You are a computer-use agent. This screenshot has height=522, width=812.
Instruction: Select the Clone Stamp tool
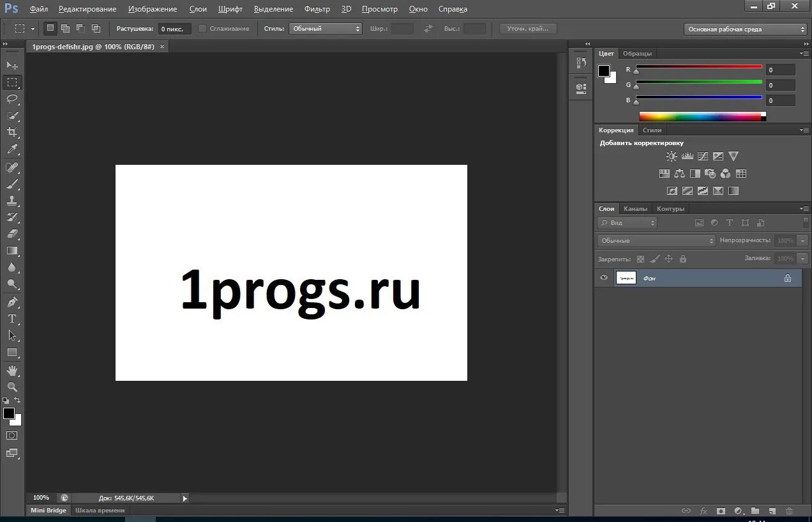pyautogui.click(x=12, y=201)
